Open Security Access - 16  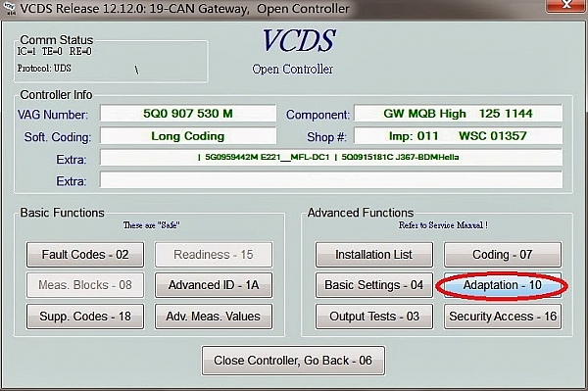pos(503,317)
